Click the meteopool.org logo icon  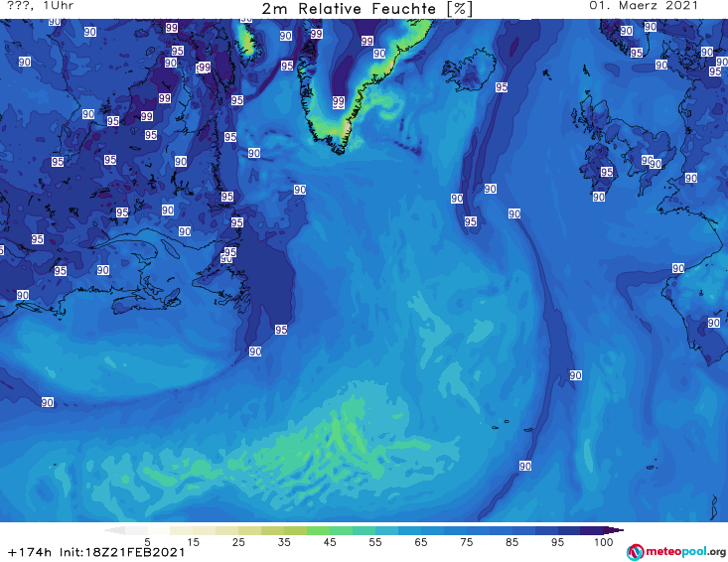tap(635, 552)
